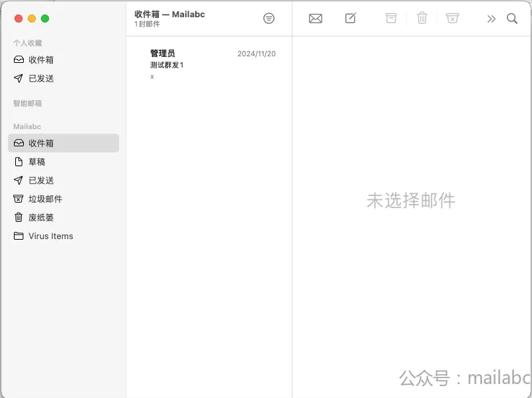Toggle the message filter icon

[269, 19]
